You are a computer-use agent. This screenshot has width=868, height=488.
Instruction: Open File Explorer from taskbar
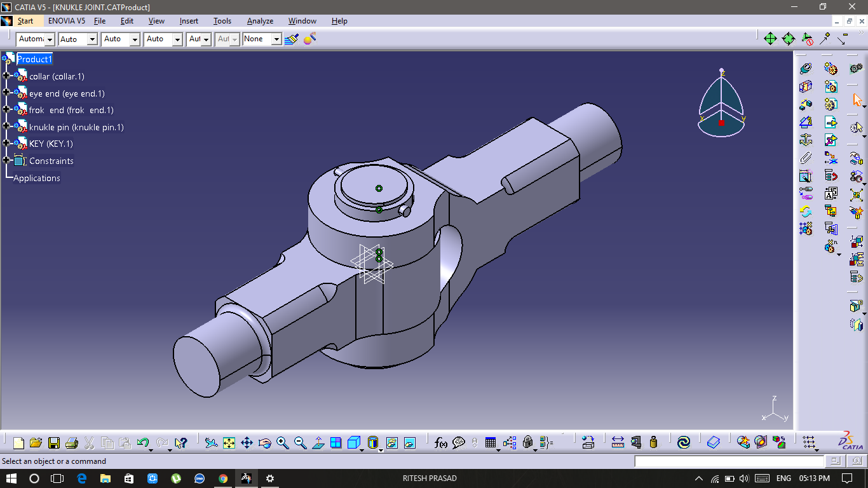(x=105, y=478)
